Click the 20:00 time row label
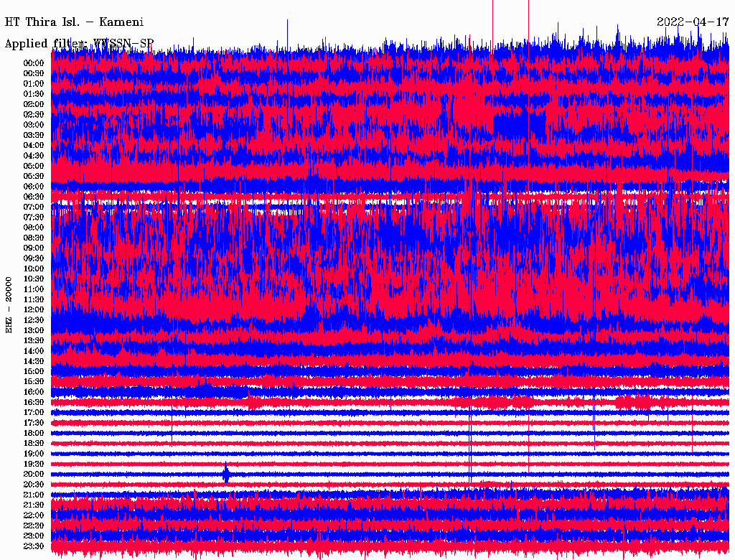The height and width of the screenshot is (560, 735). tap(34, 475)
